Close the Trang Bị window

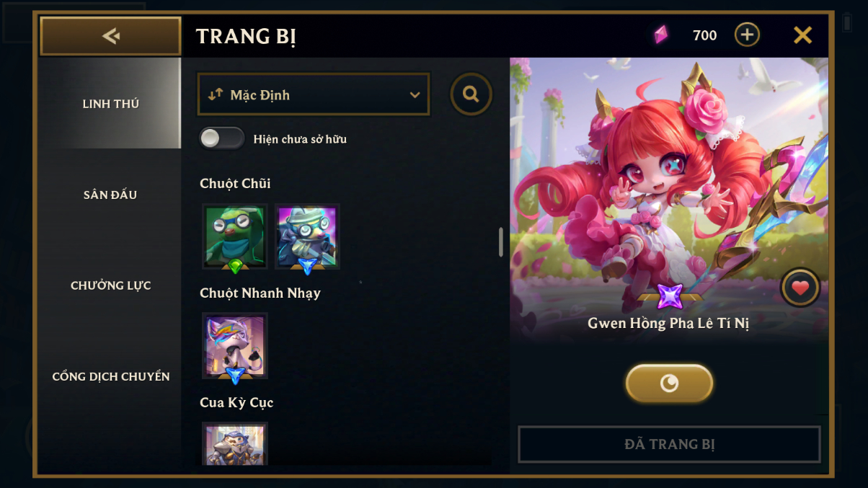(802, 35)
